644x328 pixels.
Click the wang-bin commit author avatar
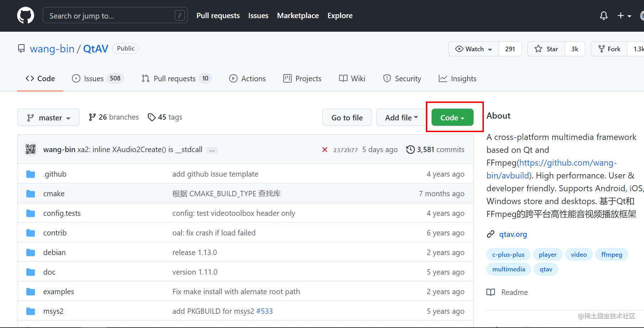pos(31,149)
